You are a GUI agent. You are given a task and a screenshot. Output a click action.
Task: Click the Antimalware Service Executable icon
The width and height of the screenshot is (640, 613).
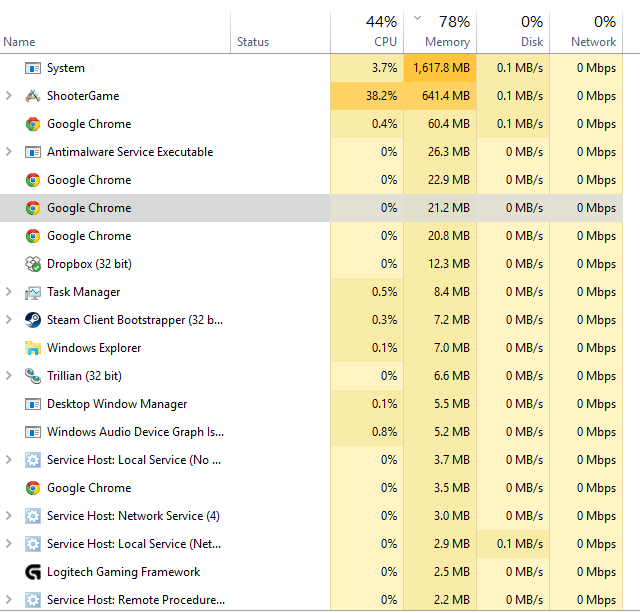point(33,152)
